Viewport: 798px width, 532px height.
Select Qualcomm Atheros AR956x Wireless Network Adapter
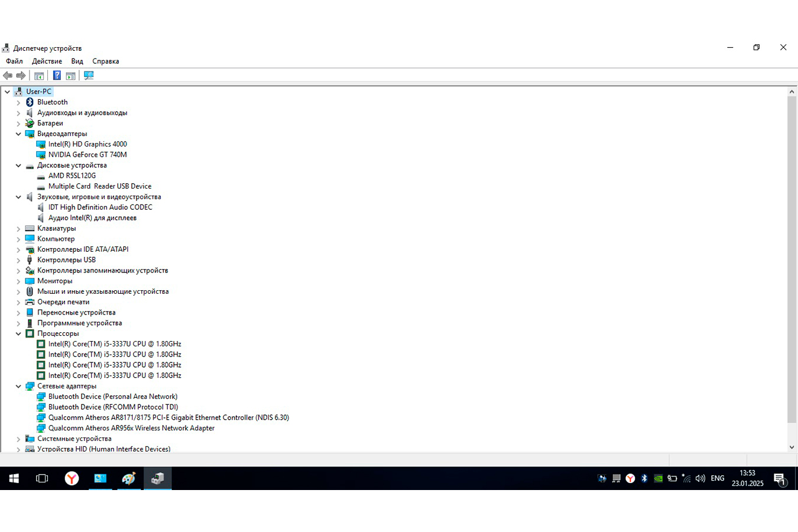(131, 429)
